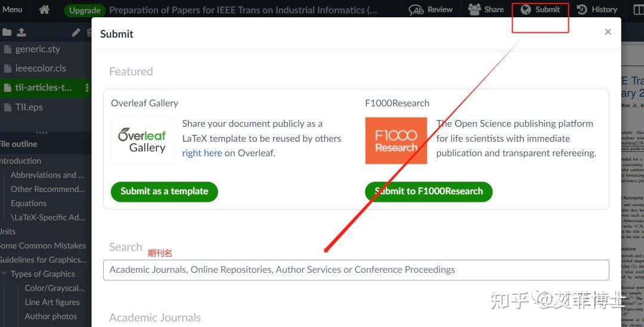Click Submit to F1000Research button
Screen dimensions: 644x327
[428, 191]
